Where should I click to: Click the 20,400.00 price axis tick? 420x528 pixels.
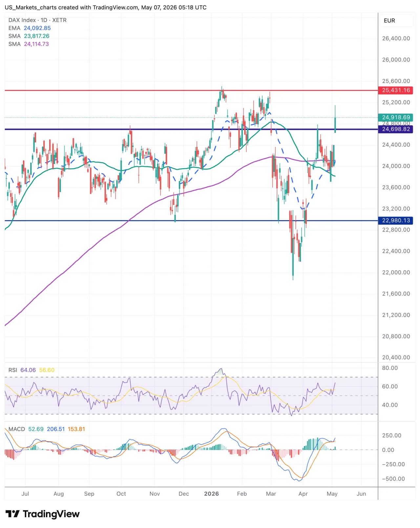(396, 357)
